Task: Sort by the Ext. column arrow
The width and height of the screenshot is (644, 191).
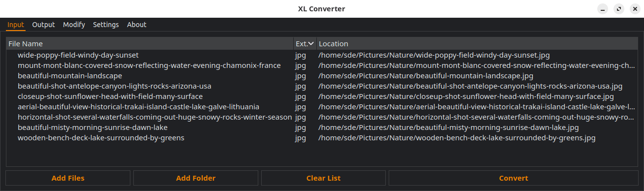Action: [x=311, y=44]
